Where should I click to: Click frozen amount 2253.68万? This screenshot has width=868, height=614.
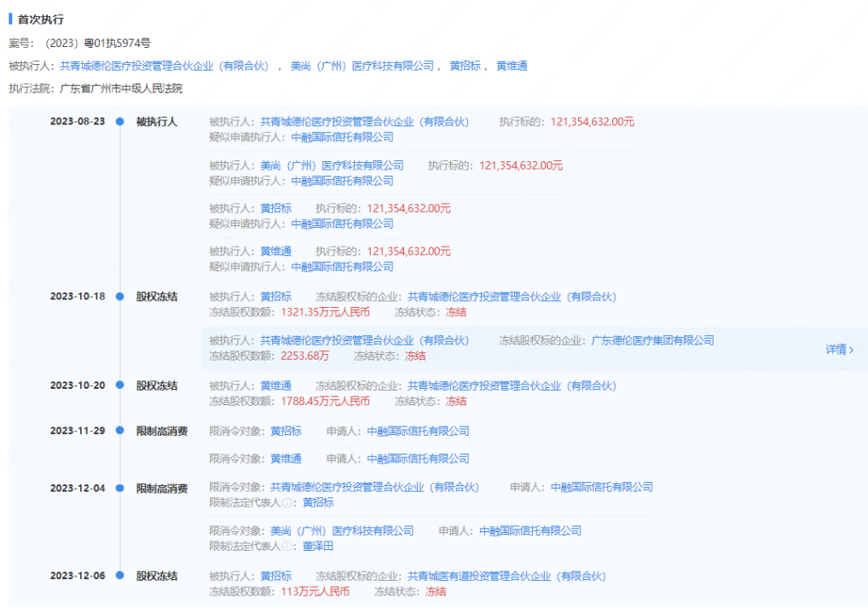pyautogui.click(x=304, y=356)
